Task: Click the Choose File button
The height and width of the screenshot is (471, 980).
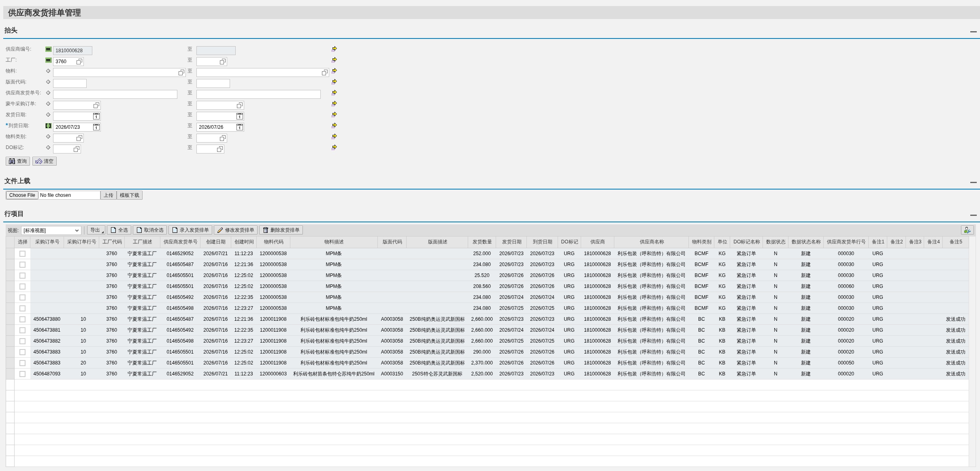Action: (x=22, y=195)
